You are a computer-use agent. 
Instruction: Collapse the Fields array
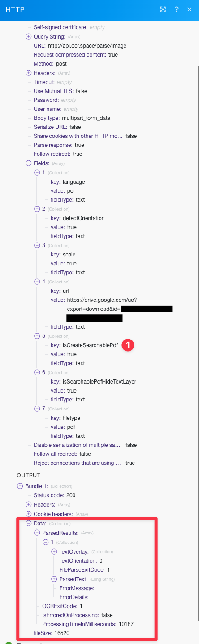click(x=29, y=163)
